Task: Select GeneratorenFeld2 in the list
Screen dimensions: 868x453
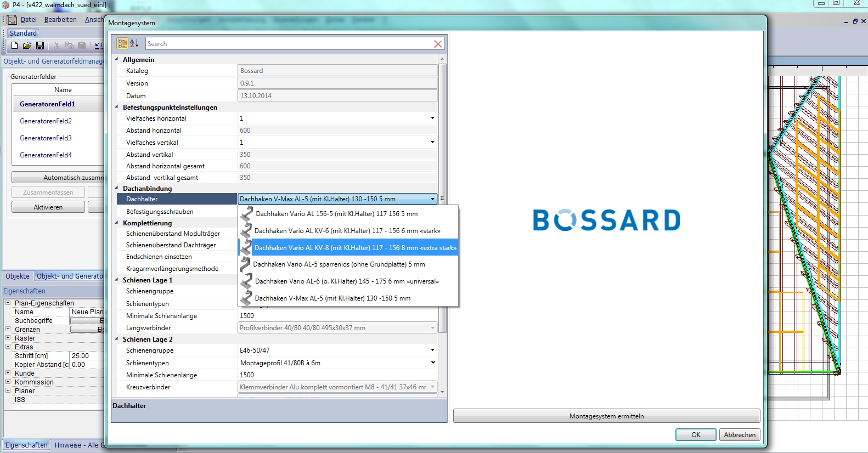Action: point(58,121)
